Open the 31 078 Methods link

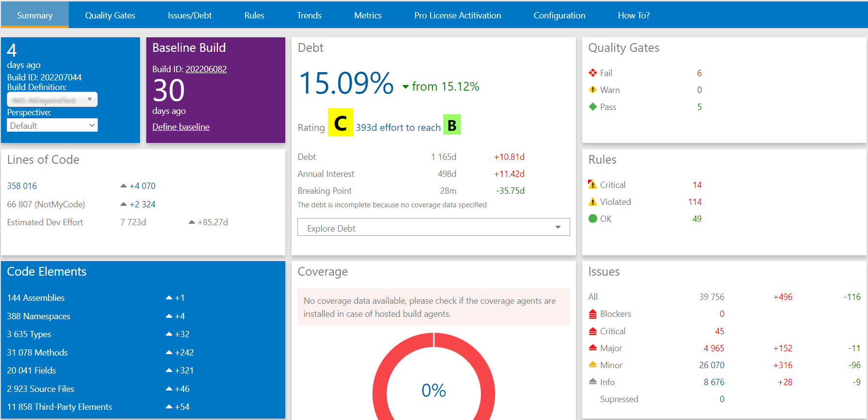coord(37,352)
